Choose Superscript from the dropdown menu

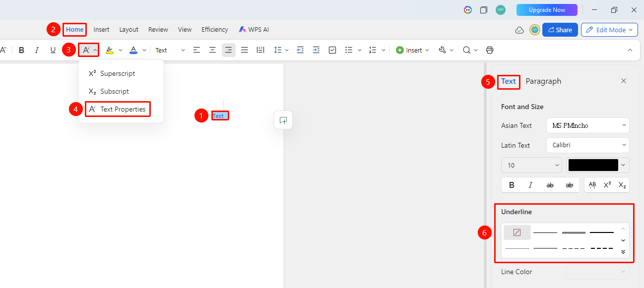[121, 73]
